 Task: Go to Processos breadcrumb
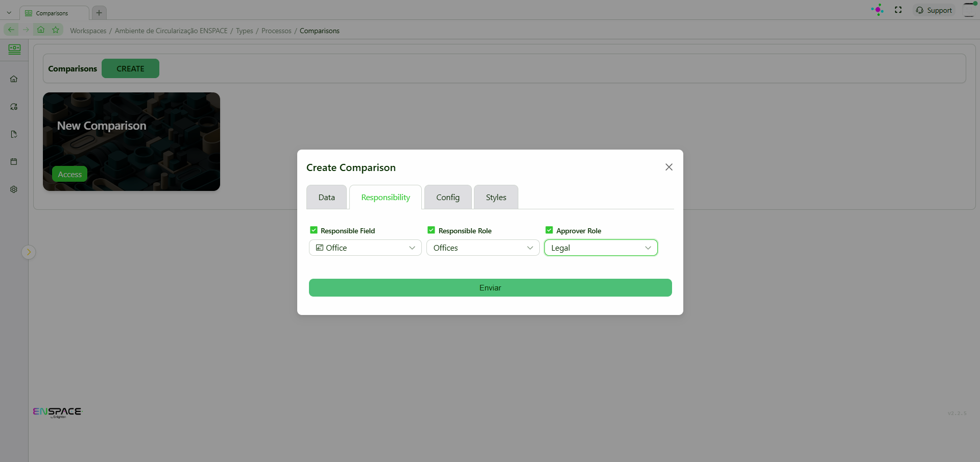pos(276,31)
